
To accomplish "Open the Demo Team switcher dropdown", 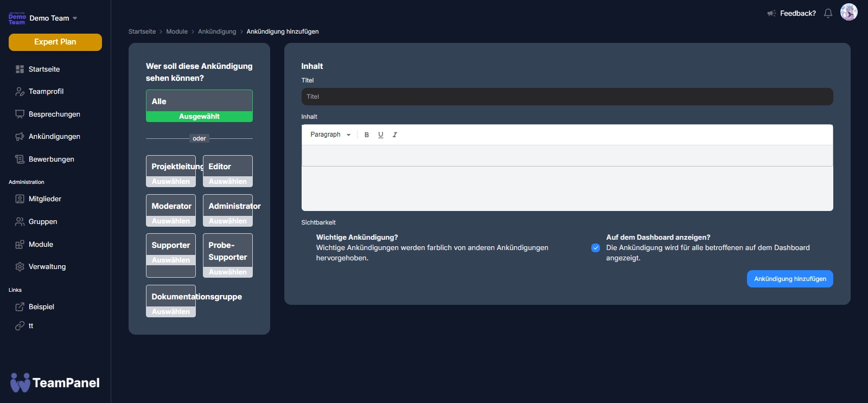I will tap(53, 18).
